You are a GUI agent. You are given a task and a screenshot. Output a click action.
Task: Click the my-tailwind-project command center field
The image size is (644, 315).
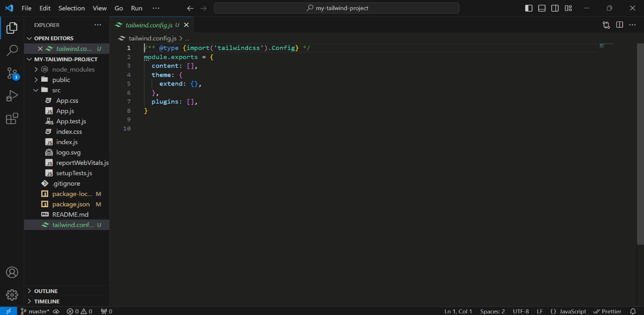pos(336,8)
